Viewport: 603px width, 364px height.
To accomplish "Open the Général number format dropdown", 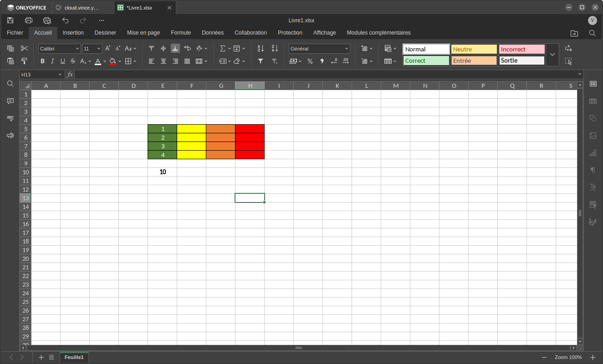I will coord(319,49).
